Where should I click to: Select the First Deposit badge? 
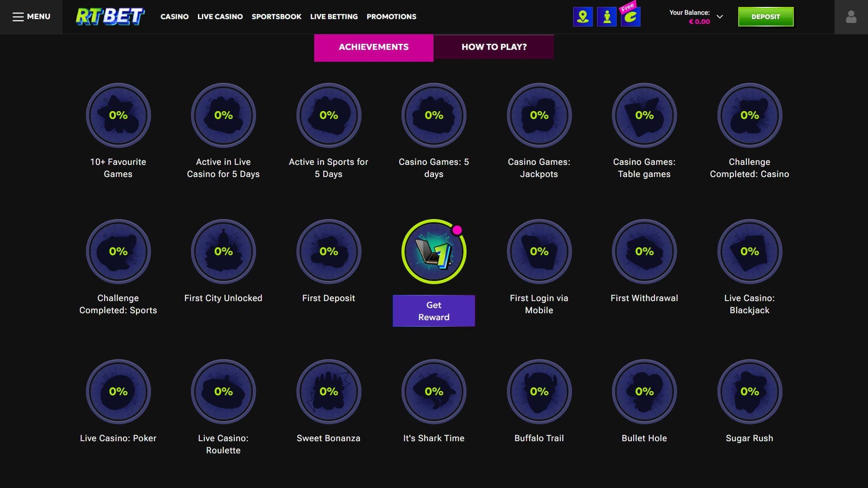click(329, 252)
